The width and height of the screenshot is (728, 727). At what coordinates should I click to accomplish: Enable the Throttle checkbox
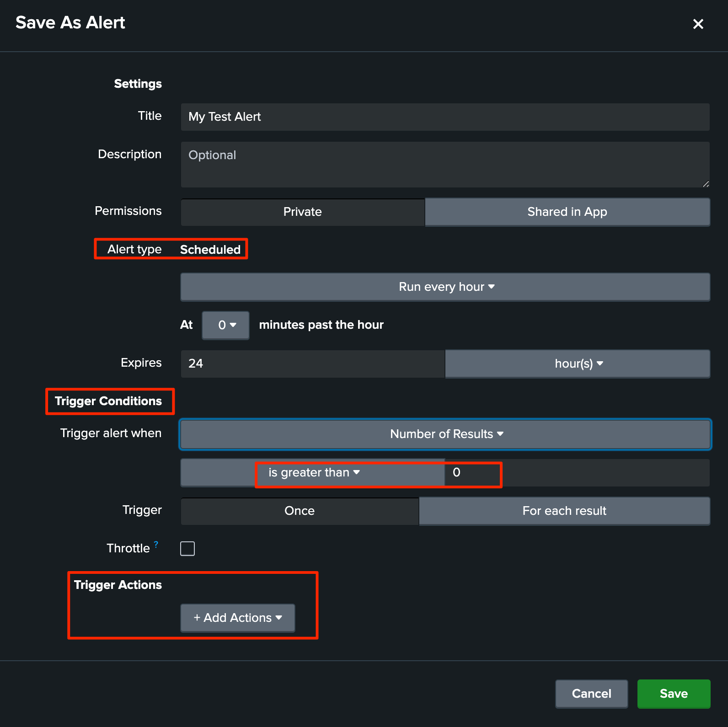coord(187,548)
